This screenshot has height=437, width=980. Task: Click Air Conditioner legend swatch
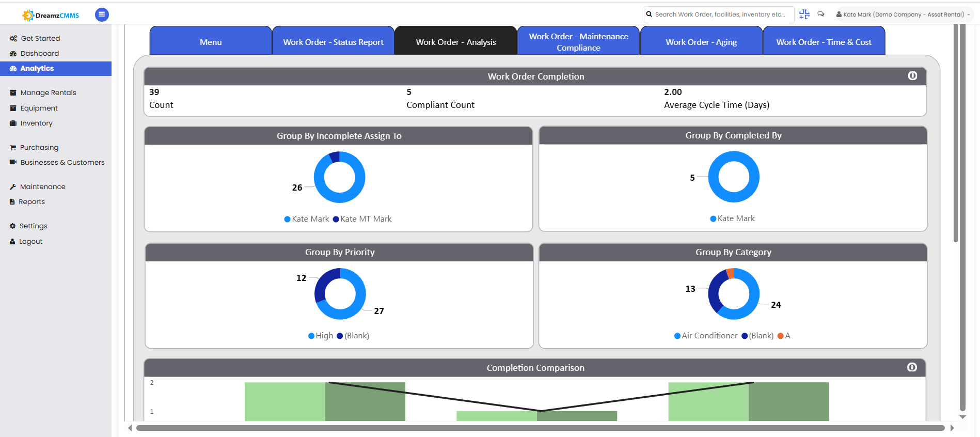(677, 336)
